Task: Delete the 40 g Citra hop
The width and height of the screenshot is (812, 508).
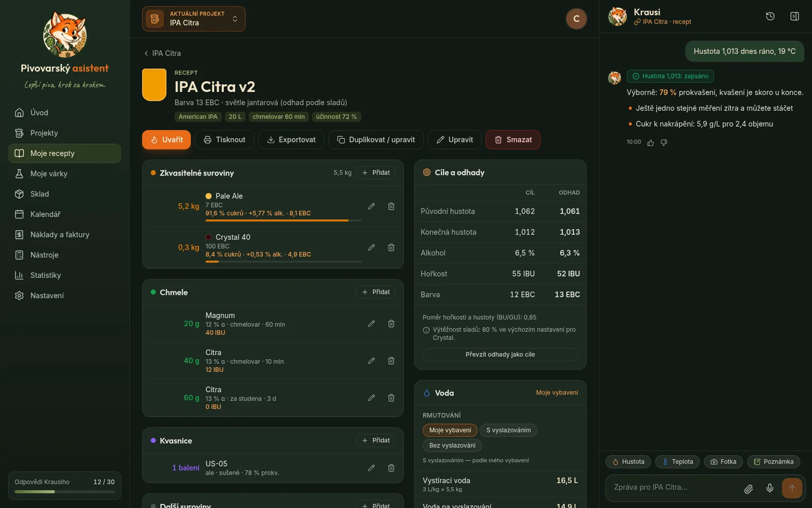Action: click(391, 361)
